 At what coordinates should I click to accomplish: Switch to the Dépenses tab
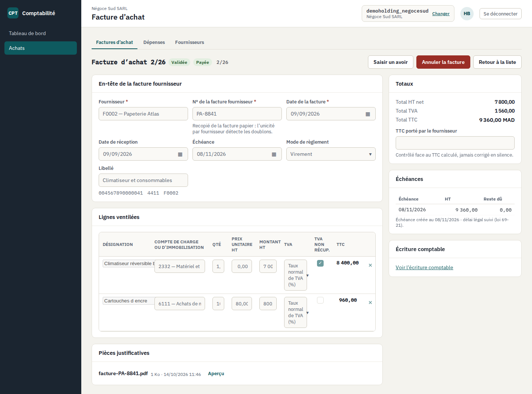[x=154, y=42]
